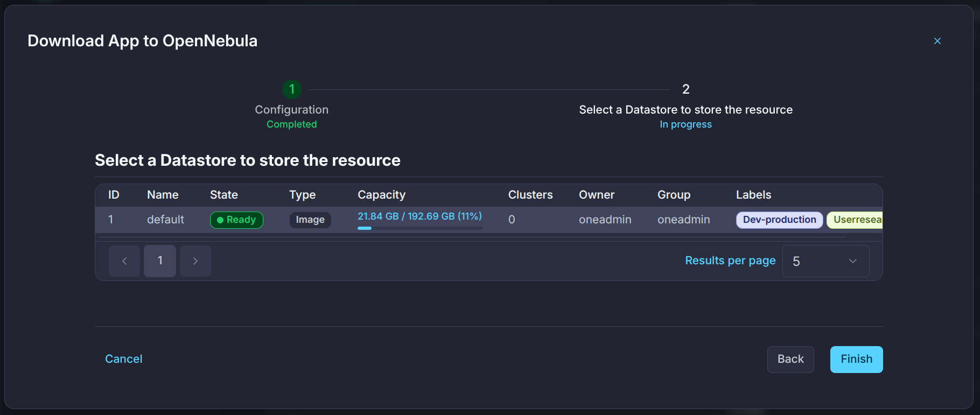Click the Capacity column header
This screenshot has height=415, width=980.
click(x=381, y=195)
